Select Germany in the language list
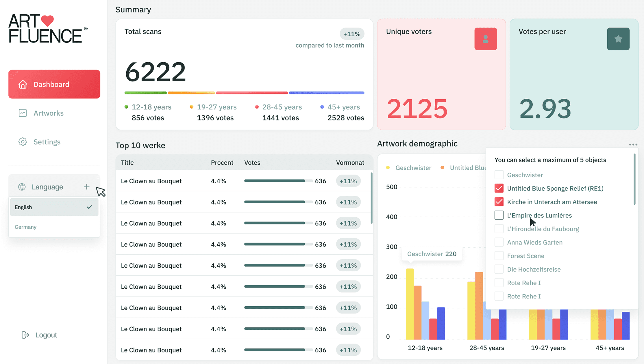The image size is (644, 364). pyautogui.click(x=26, y=227)
